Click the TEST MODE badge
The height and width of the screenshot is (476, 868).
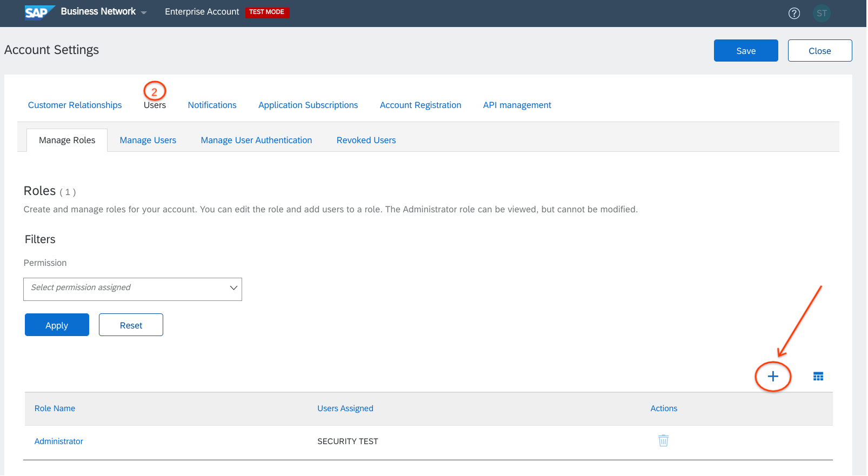[x=268, y=12]
